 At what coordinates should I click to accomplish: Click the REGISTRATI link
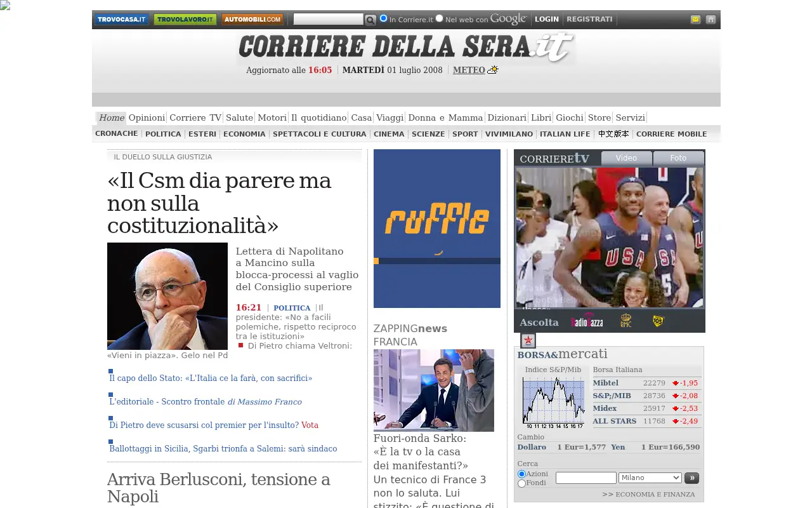tap(589, 19)
